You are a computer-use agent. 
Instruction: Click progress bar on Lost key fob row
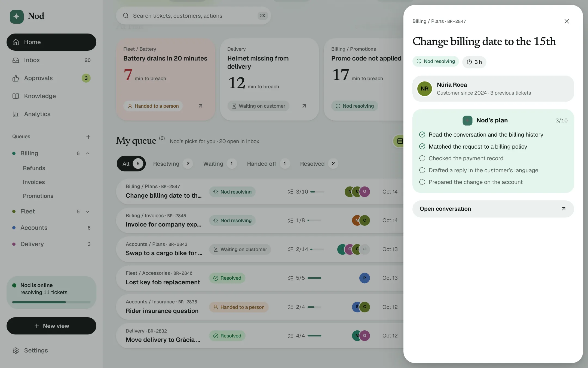[314, 278]
